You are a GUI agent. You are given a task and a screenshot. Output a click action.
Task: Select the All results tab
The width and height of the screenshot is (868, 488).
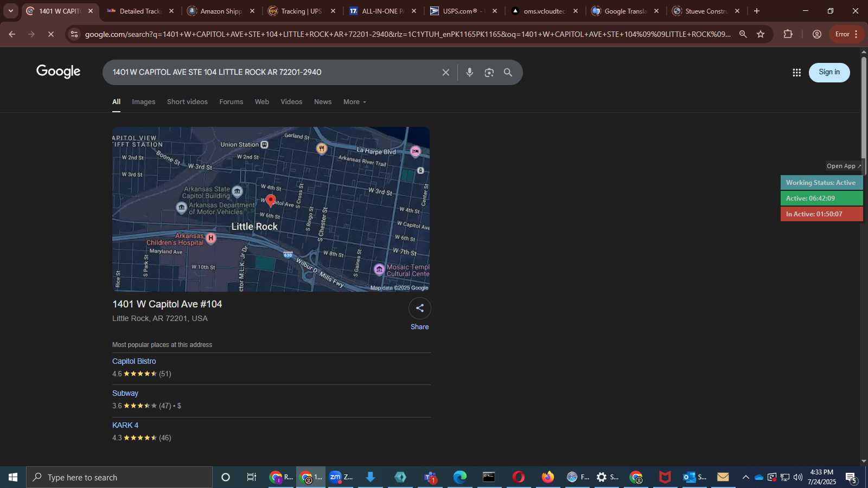[x=116, y=102]
